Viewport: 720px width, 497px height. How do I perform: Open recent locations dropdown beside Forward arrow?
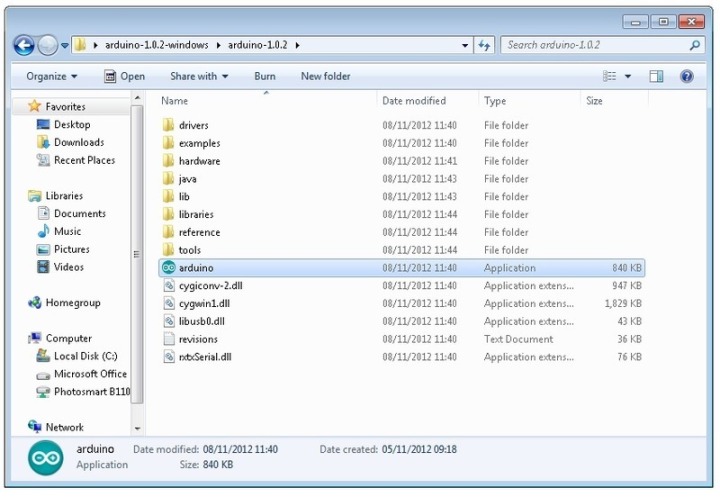point(65,45)
